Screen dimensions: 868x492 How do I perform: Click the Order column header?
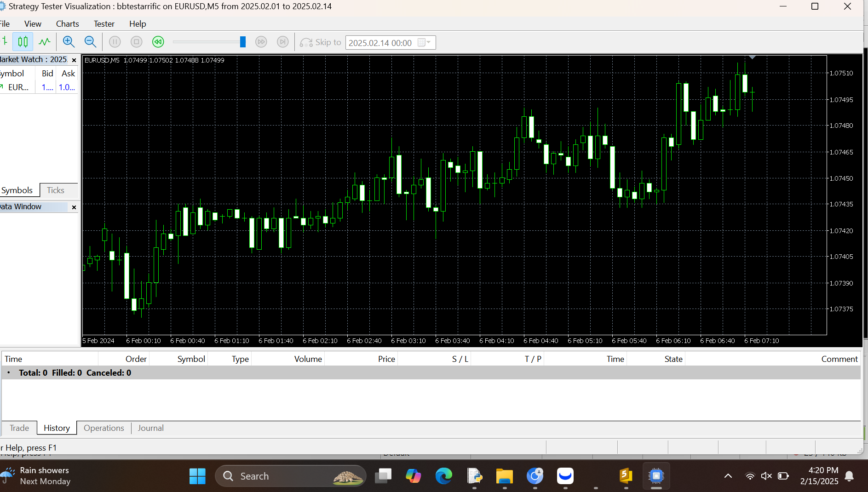[x=124, y=359]
